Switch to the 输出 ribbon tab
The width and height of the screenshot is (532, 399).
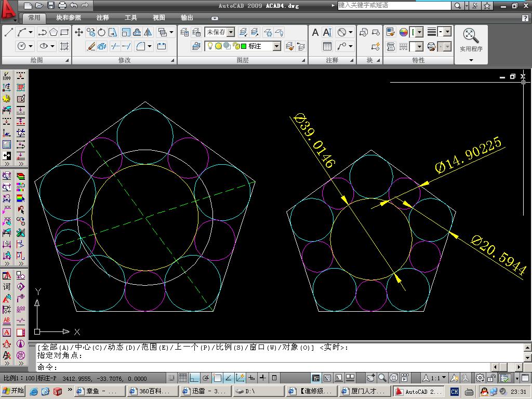[x=187, y=18]
